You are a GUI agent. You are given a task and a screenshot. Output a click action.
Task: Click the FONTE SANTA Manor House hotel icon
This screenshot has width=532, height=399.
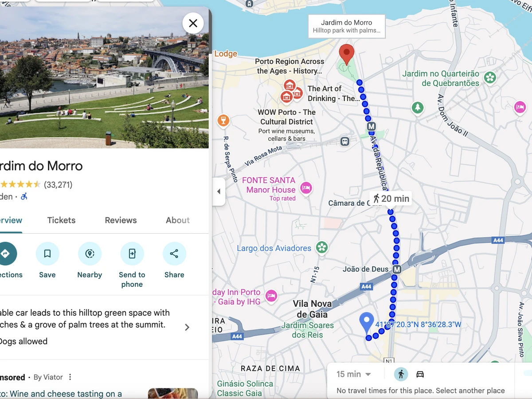[x=306, y=188]
